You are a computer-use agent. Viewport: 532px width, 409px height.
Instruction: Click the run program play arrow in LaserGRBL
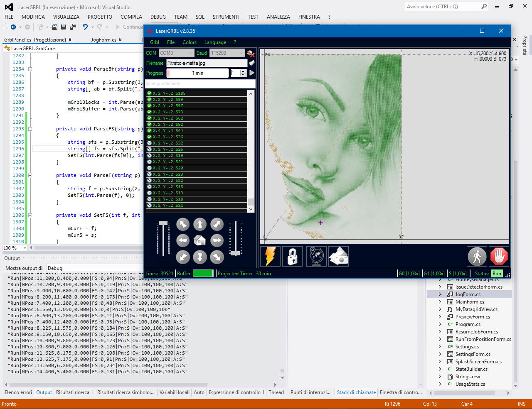click(x=251, y=73)
